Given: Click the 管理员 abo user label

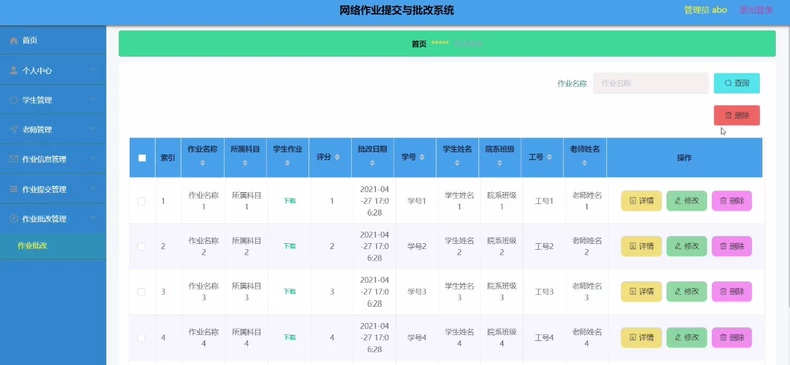Looking at the screenshot, I should click(x=705, y=10).
